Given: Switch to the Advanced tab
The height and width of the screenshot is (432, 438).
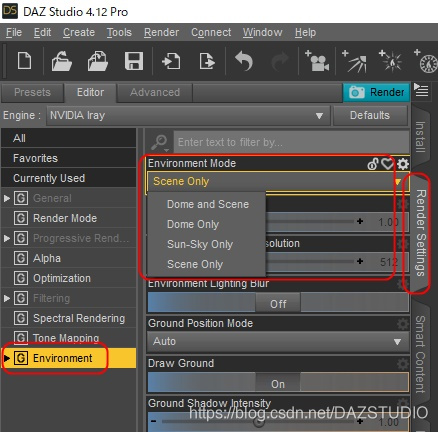Looking at the screenshot, I should [x=155, y=92].
